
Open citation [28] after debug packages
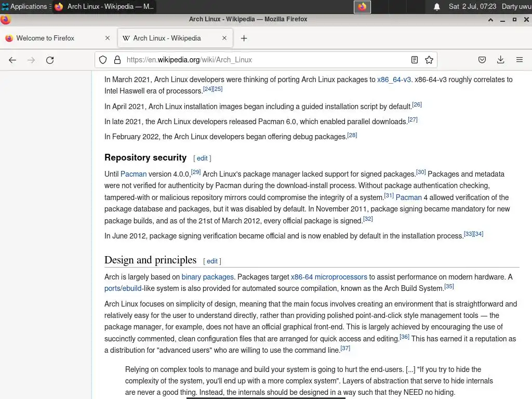pyautogui.click(x=352, y=135)
